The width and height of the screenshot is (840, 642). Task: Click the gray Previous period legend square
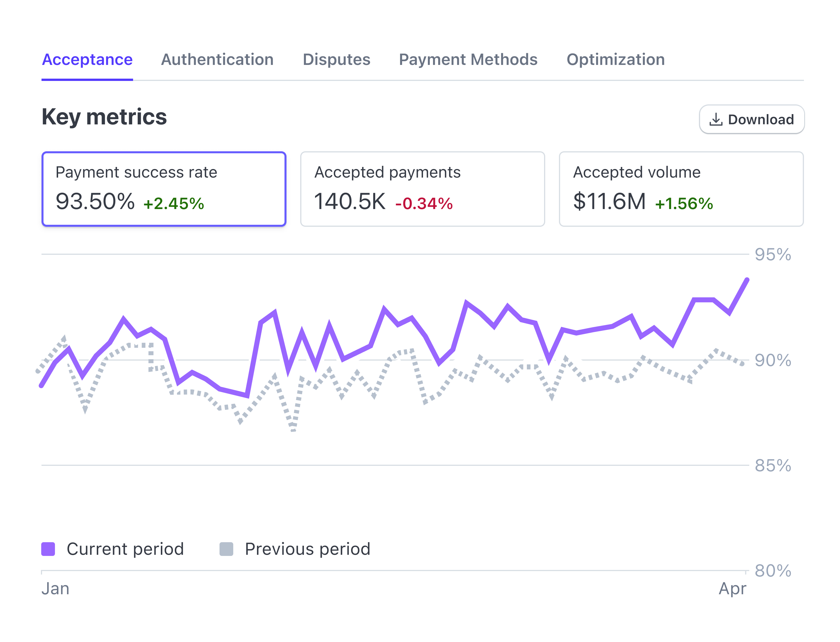pos(226,548)
